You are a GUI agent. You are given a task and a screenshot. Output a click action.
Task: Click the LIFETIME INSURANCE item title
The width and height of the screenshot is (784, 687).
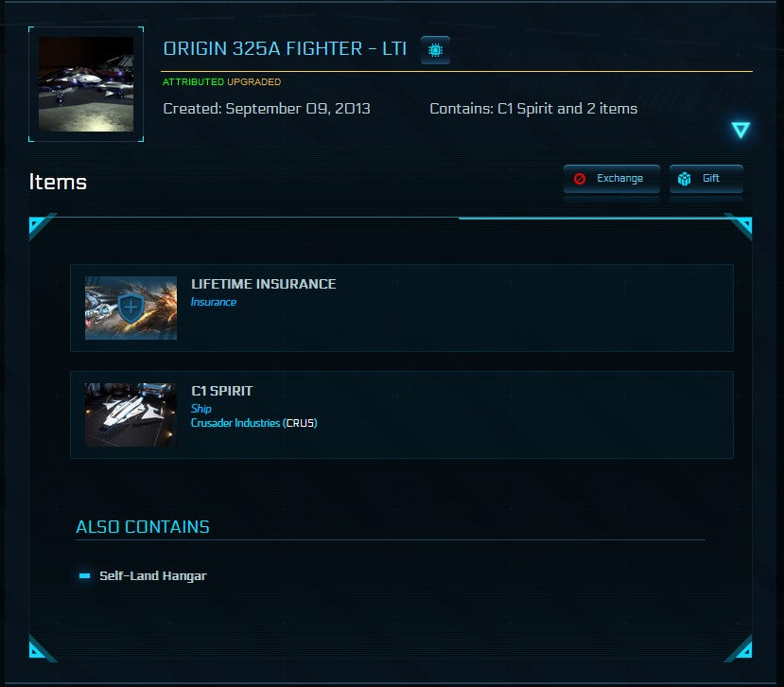[x=263, y=284]
